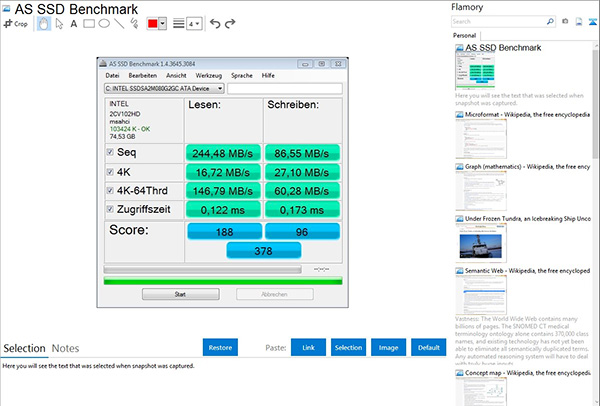Toggle the Seq benchmark checkbox
The height and width of the screenshot is (406, 600).
110,151
